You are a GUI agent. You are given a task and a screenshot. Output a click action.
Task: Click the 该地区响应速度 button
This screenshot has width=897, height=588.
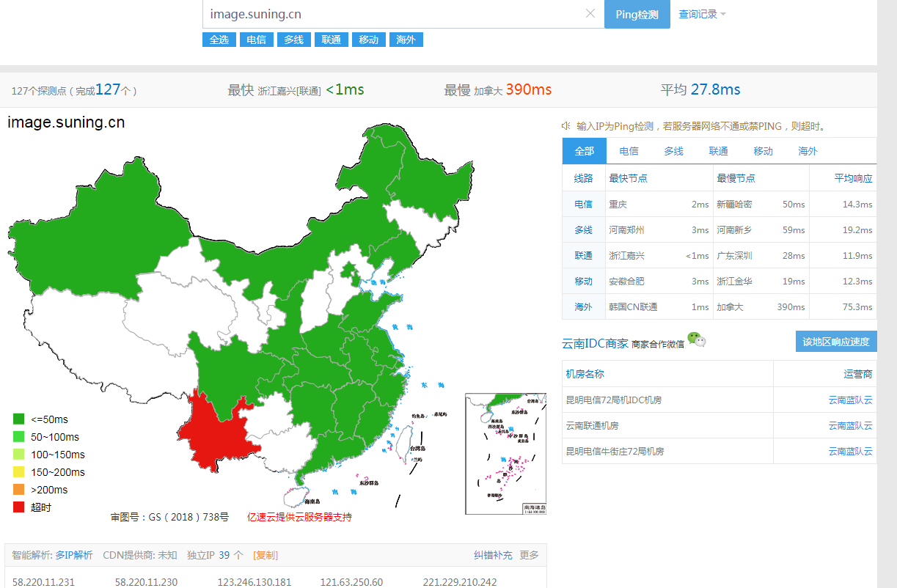pyautogui.click(x=836, y=342)
